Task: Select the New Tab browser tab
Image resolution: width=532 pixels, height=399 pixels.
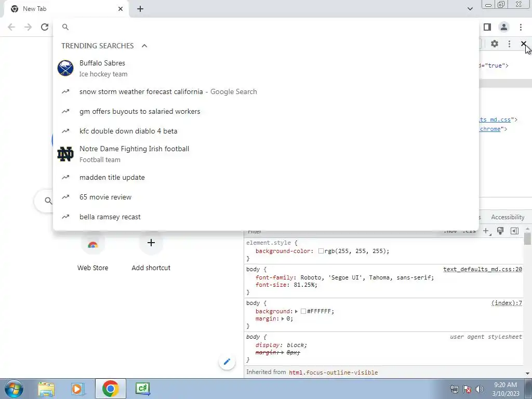Action: [x=66, y=9]
